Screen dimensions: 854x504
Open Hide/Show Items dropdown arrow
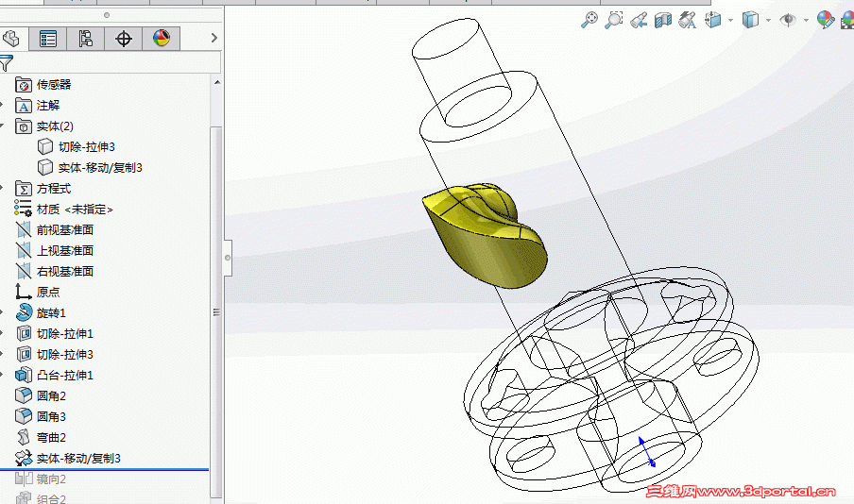coord(806,21)
